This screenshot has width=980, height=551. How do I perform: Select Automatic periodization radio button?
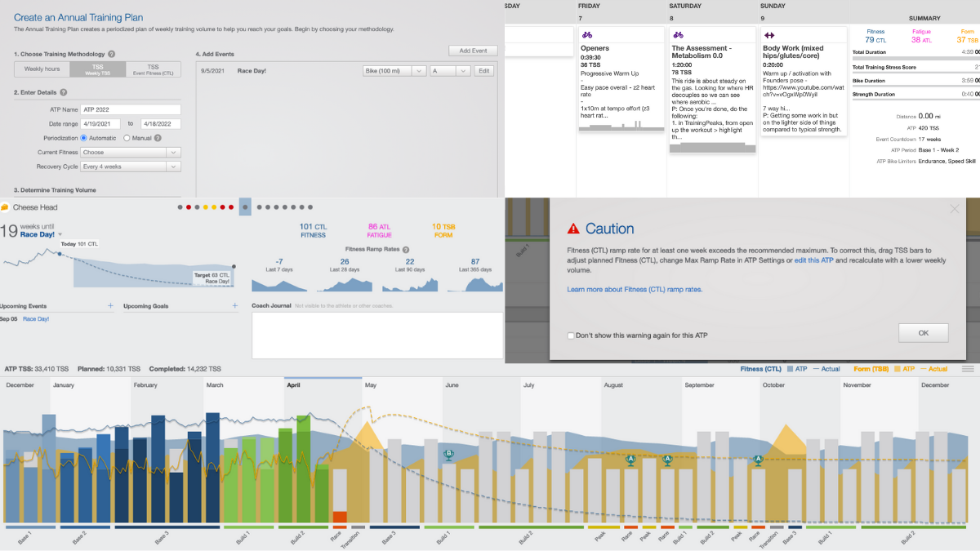(84, 138)
